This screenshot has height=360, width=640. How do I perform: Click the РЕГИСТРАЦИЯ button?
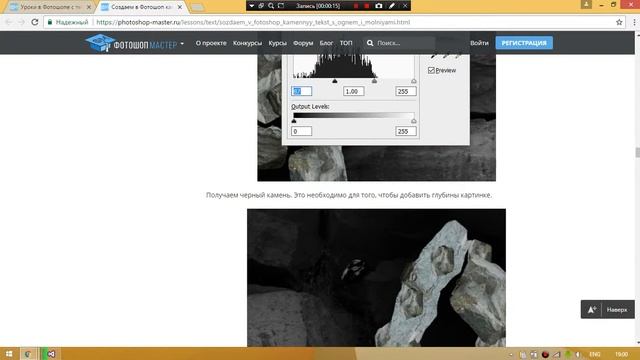pos(524,43)
